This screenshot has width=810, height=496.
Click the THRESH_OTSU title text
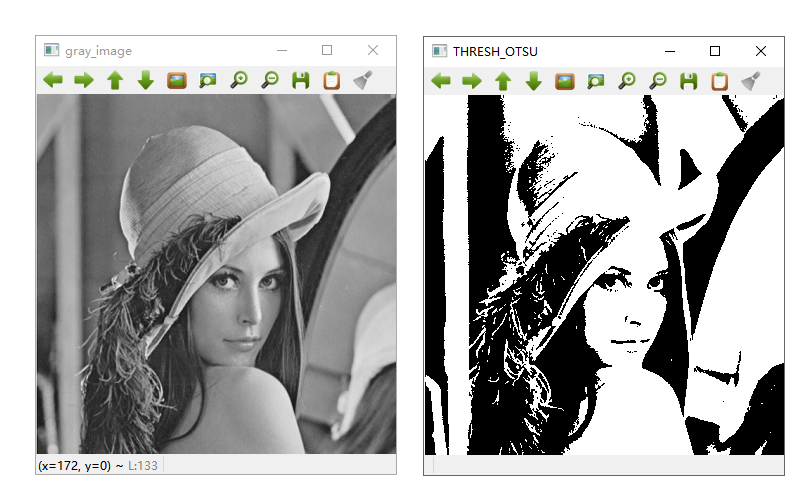point(495,51)
